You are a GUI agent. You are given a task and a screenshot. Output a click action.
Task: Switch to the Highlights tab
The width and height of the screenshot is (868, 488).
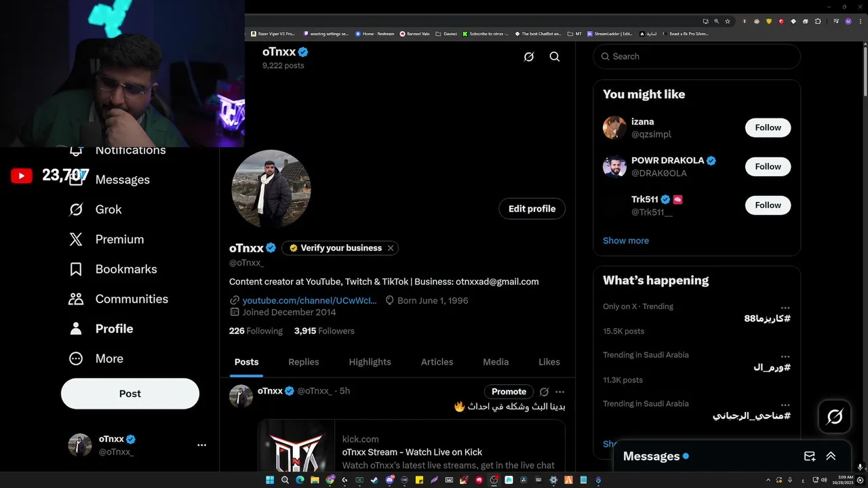click(x=370, y=362)
